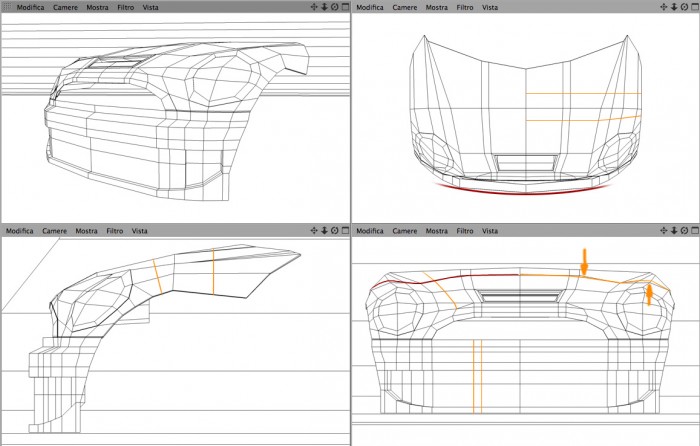
Task: Click the rotate icon in perspective viewport
Action: [334, 7]
